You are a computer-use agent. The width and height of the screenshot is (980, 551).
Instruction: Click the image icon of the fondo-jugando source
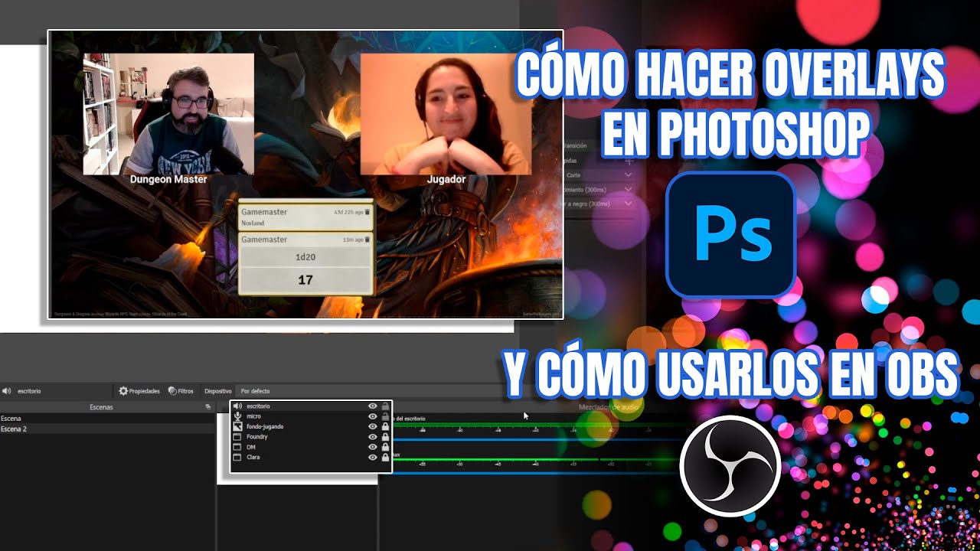237,426
